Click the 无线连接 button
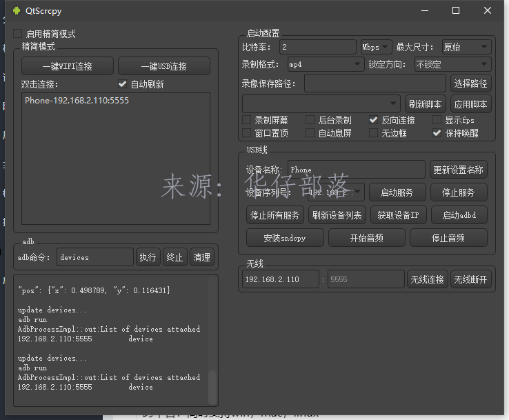This screenshot has height=420, width=509. click(x=427, y=279)
